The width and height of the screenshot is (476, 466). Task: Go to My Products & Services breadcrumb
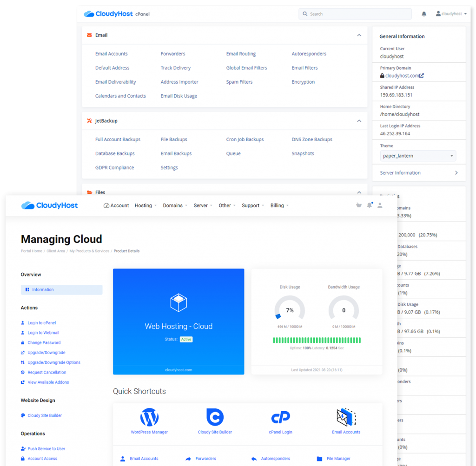tap(89, 251)
